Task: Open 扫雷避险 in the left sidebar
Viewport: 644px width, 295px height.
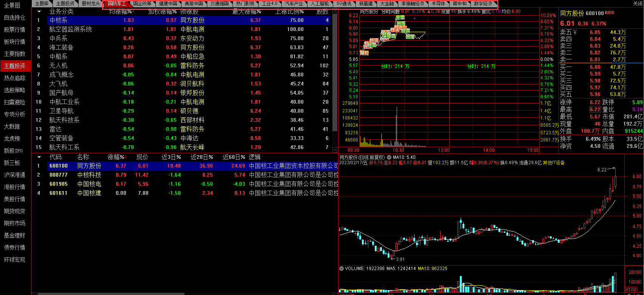Action: point(15,102)
